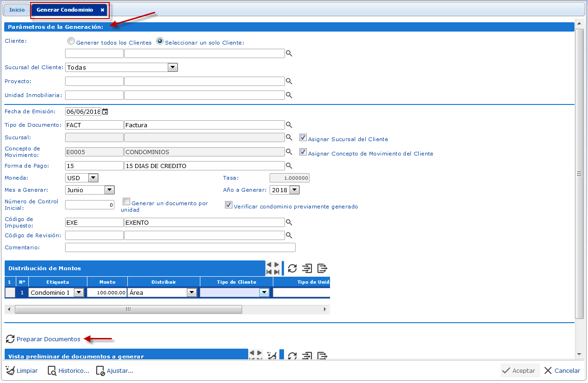Image resolution: width=588 pixels, height=383 pixels.
Task: Click the calendar icon beside Fecha de Emisión
Action: point(105,111)
